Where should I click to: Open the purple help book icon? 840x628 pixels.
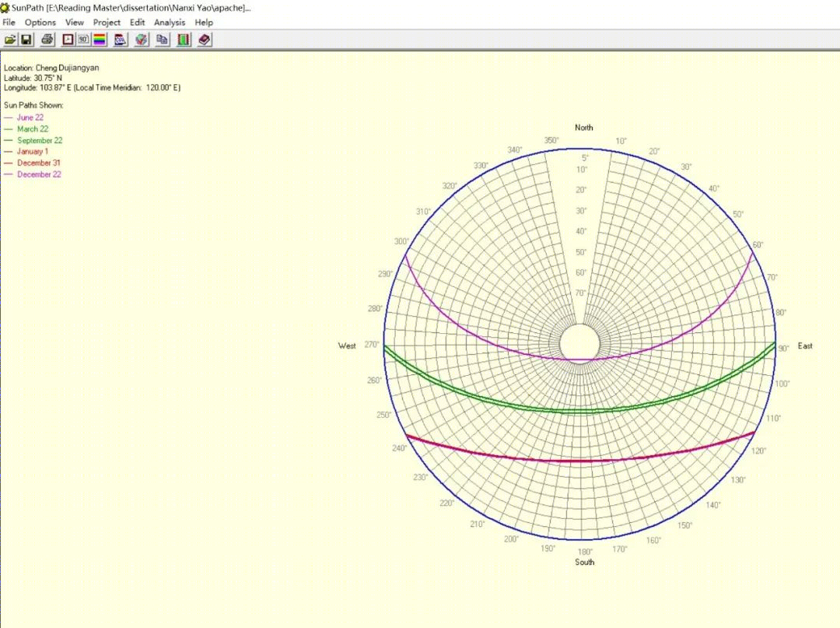[205, 40]
